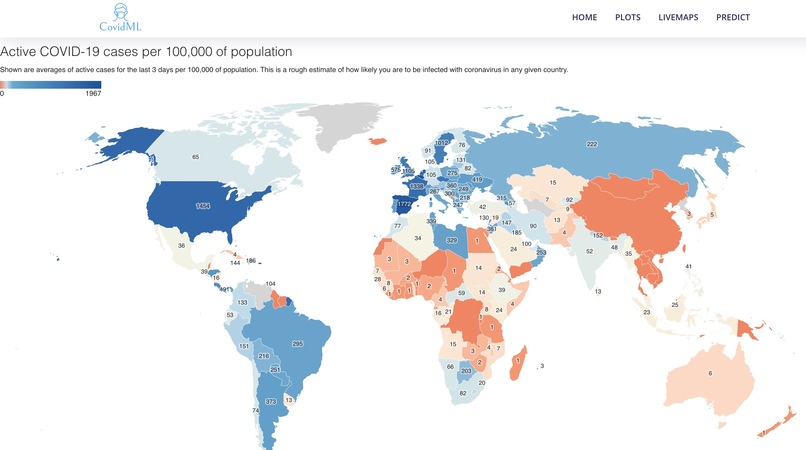Select Mexico labeled 36
This screenshot has height=450, width=806.
coord(181,246)
